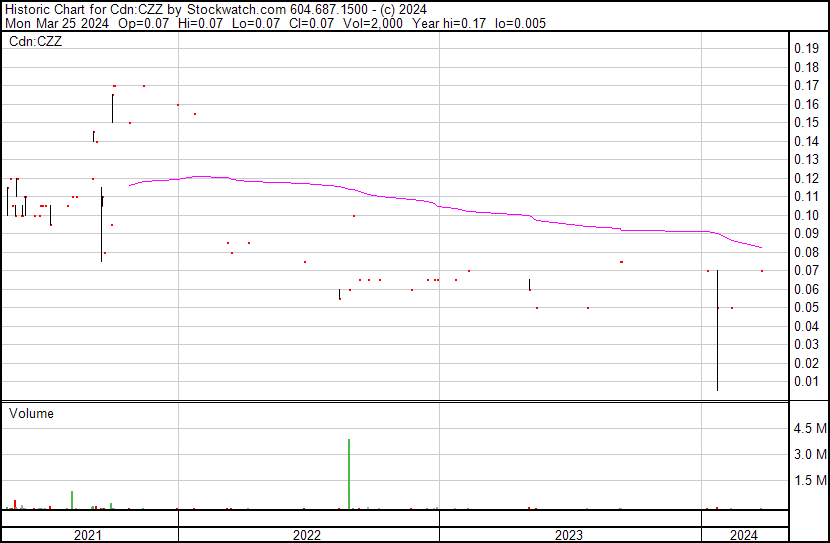
Task: Select the 2023 year label on timeline
Action: [569, 535]
